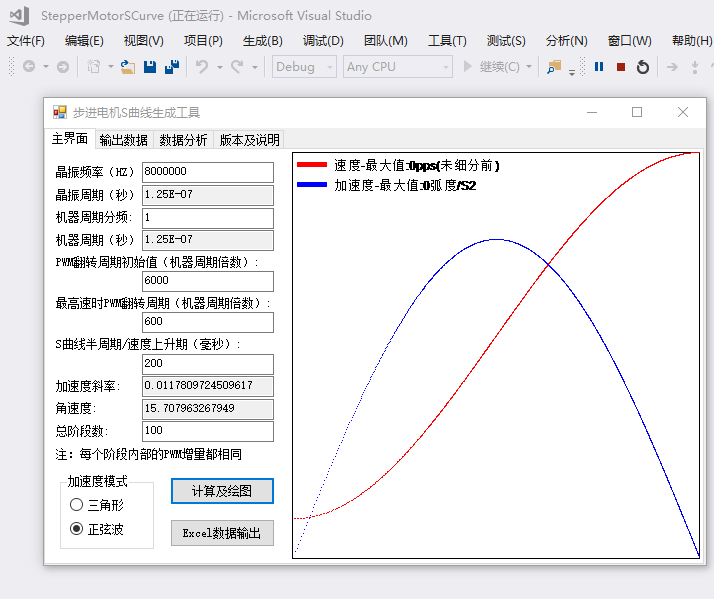
Task: Click the redo arrow icon
Action: [237, 67]
